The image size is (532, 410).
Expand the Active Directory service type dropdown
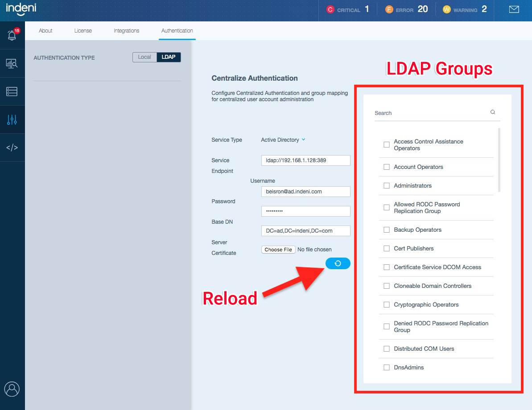283,140
